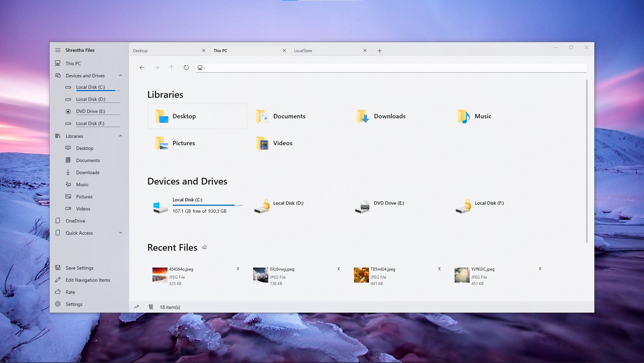The image size is (644, 363).
Task: Select the DVD Drive (E:) radio indicator
Action: (68, 111)
